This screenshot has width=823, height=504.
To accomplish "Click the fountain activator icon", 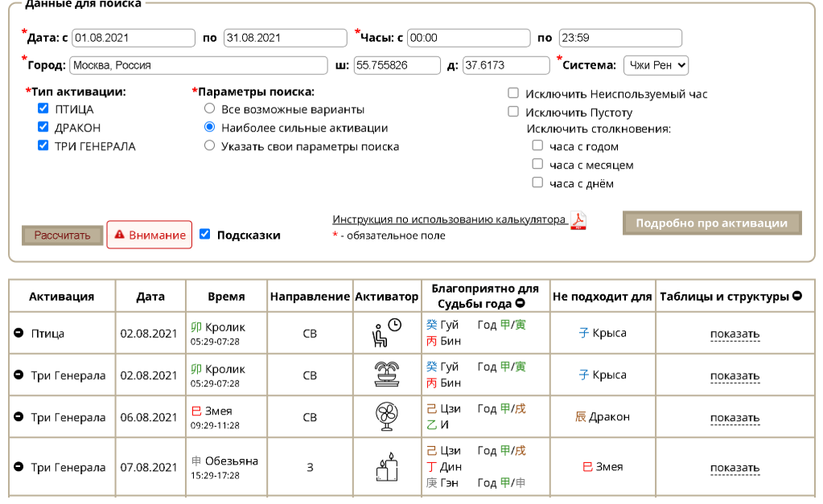I will [x=387, y=375].
